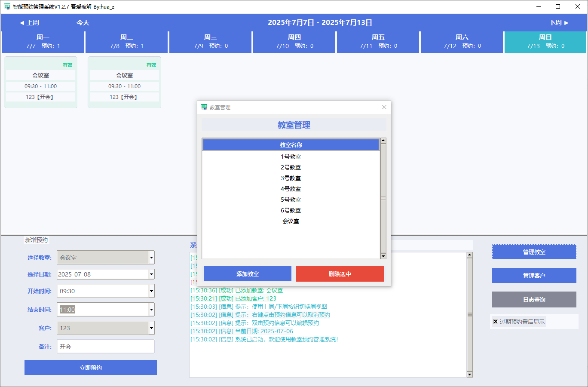The width and height of the screenshot is (588, 387).
Task: Go to 下周 next week
Action: pos(558,23)
